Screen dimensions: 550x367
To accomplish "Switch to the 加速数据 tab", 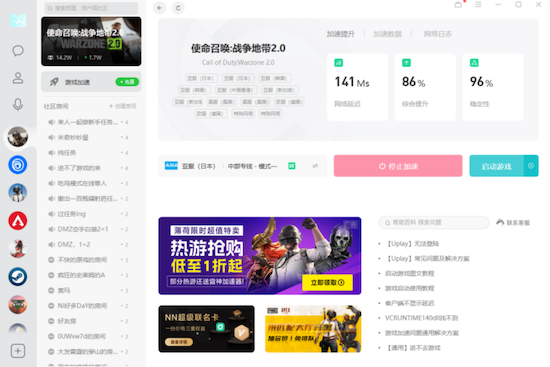I will click(388, 34).
